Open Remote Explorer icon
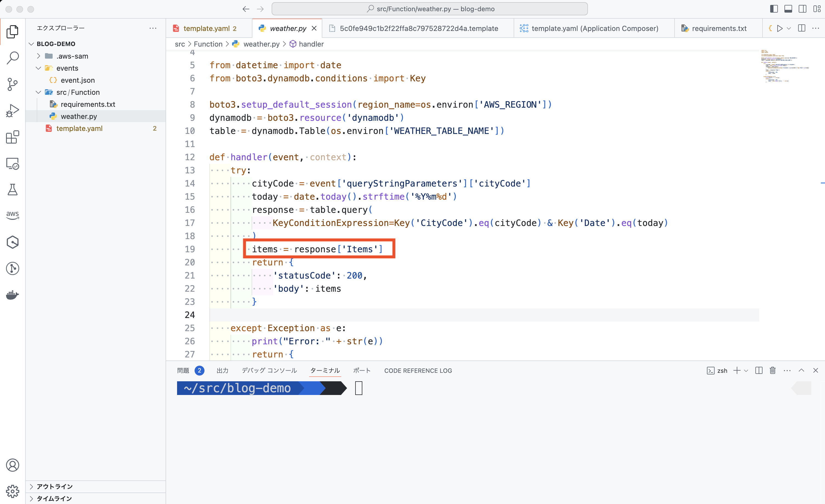 point(12,164)
